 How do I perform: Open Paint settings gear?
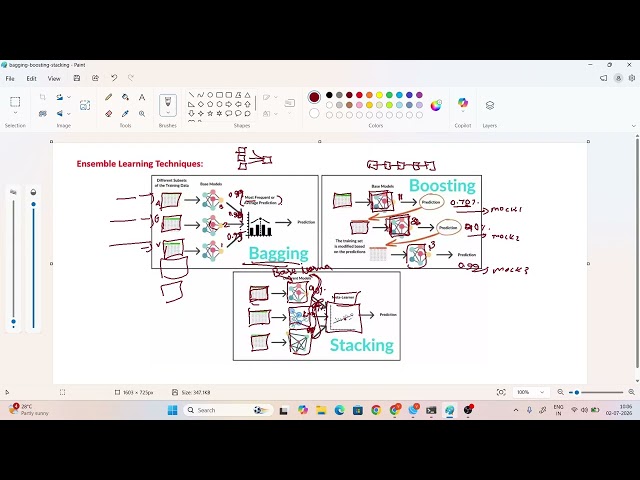pyautogui.click(x=632, y=78)
